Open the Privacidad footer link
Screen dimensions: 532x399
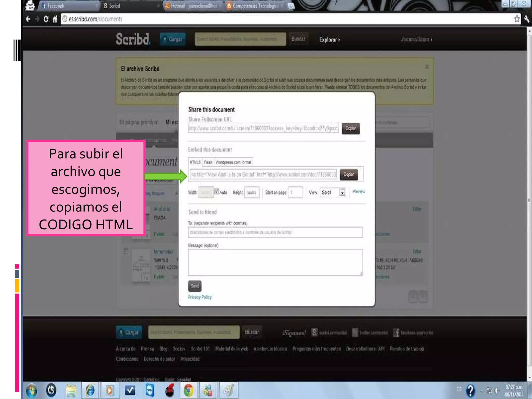(x=190, y=359)
